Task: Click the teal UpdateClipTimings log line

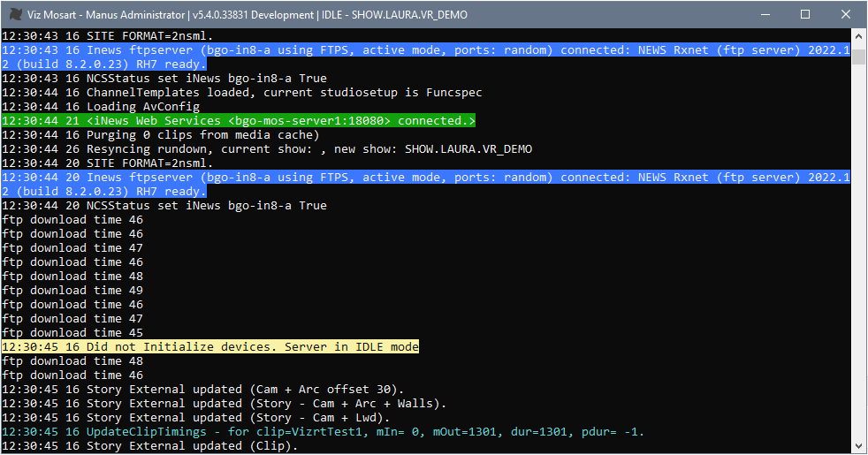Action: point(323,432)
